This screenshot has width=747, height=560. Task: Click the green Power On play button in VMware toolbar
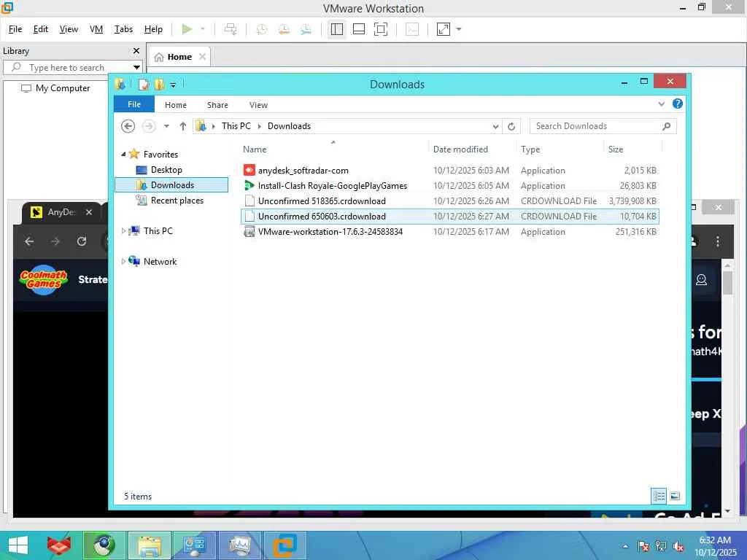(x=187, y=29)
